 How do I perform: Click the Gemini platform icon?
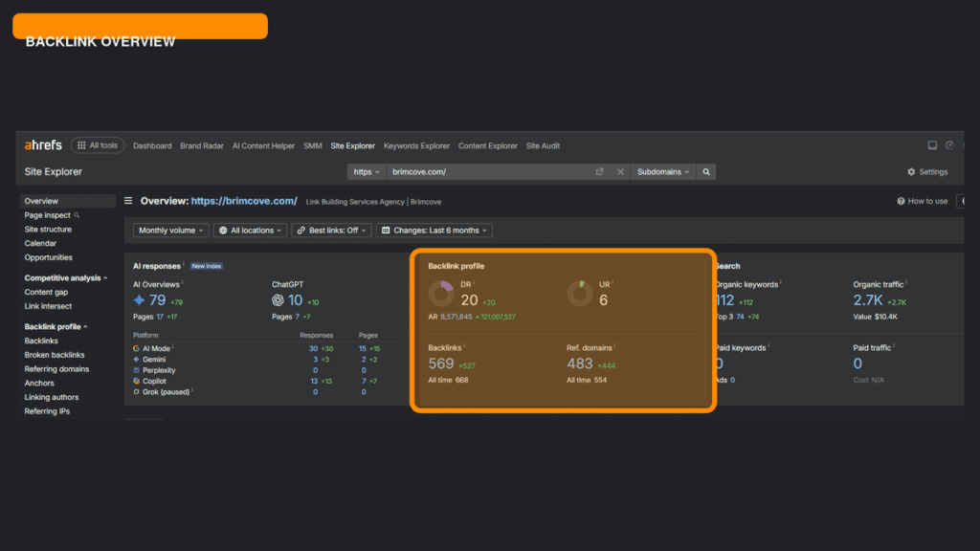point(136,360)
